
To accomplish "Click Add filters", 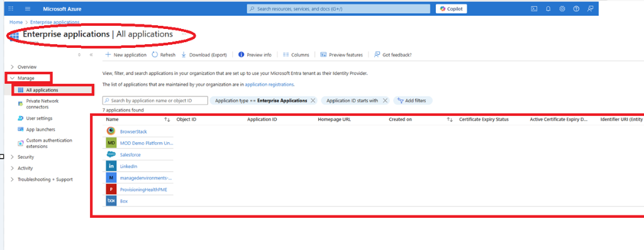I will [413, 100].
